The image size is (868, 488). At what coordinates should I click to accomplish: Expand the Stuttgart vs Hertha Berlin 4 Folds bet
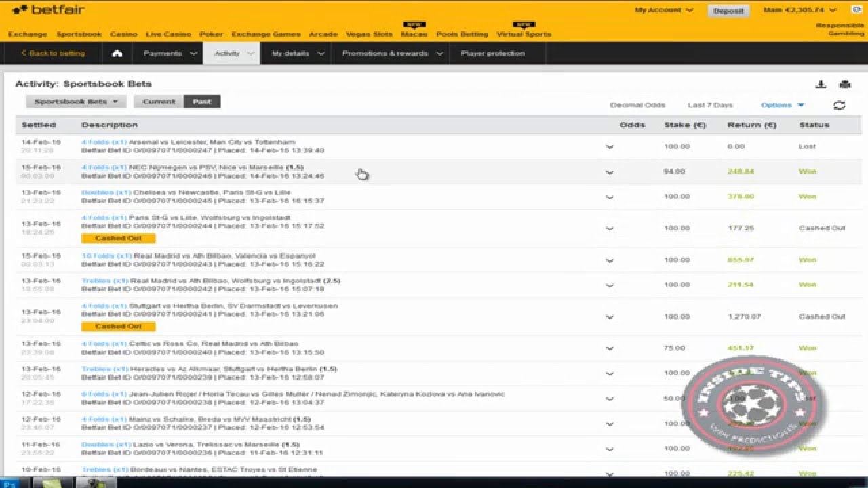pos(609,317)
